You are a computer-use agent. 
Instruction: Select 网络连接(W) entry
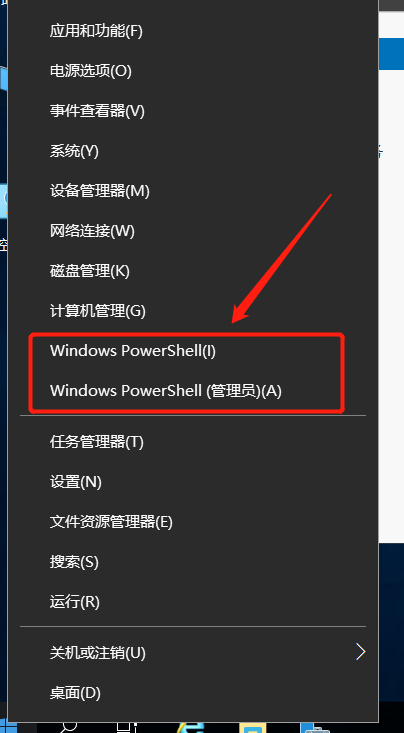[x=193, y=230]
